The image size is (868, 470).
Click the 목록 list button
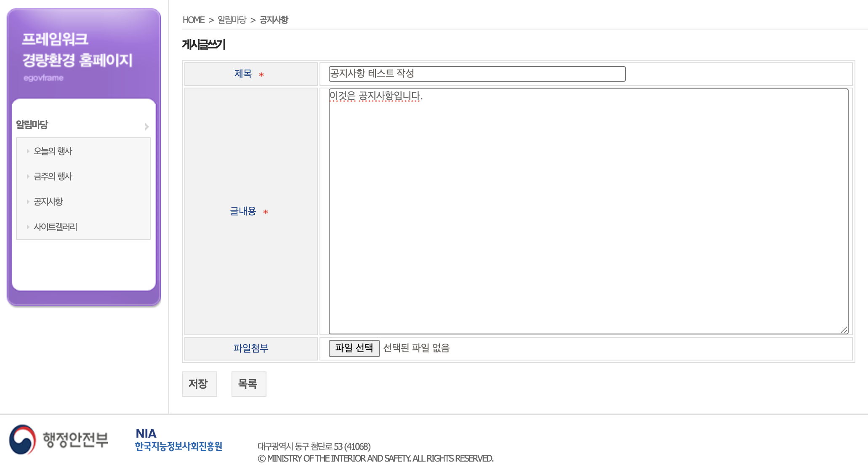pos(248,384)
